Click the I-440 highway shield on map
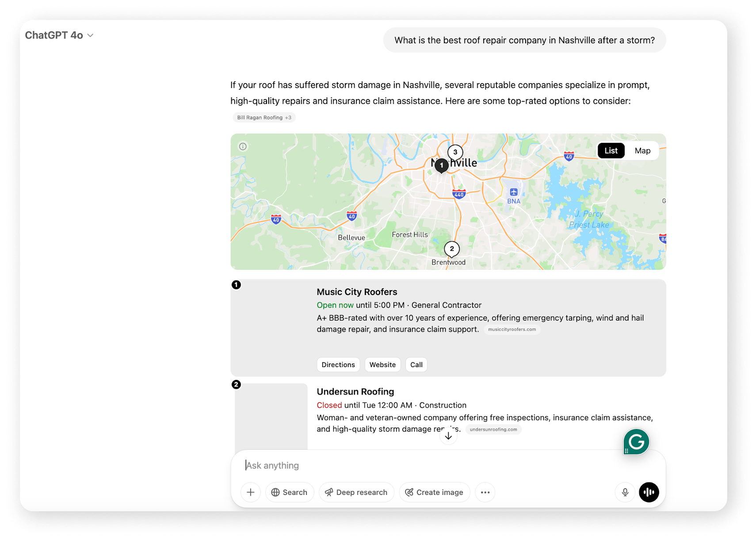756x540 pixels. pos(459,194)
